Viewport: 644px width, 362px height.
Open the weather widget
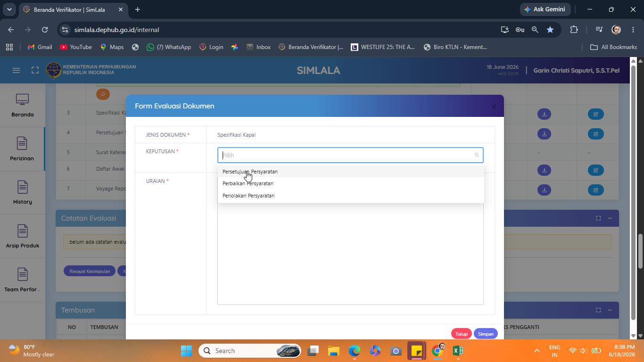(31, 351)
